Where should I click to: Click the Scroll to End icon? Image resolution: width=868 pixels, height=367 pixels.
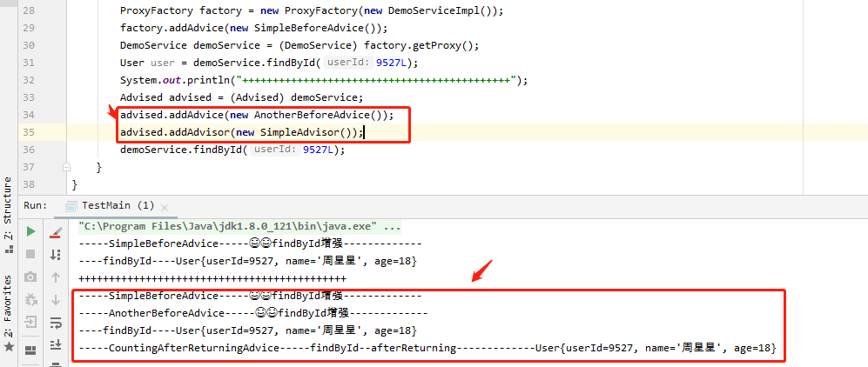click(56, 345)
